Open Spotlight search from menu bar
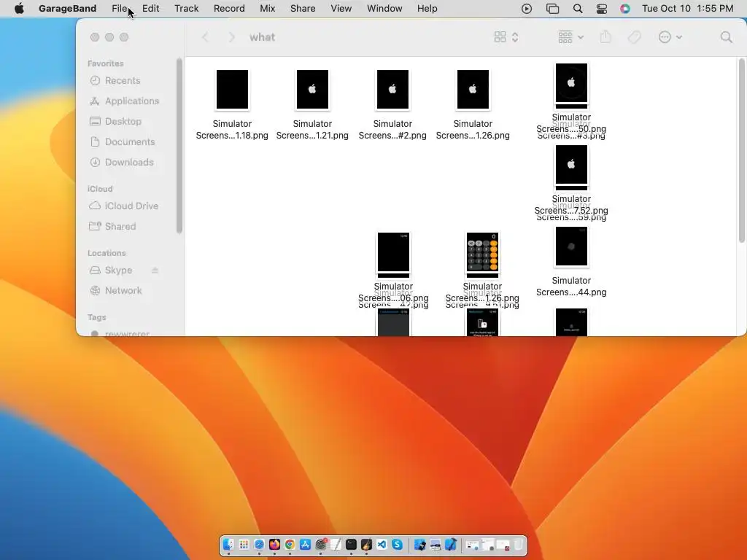 (578, 9)
